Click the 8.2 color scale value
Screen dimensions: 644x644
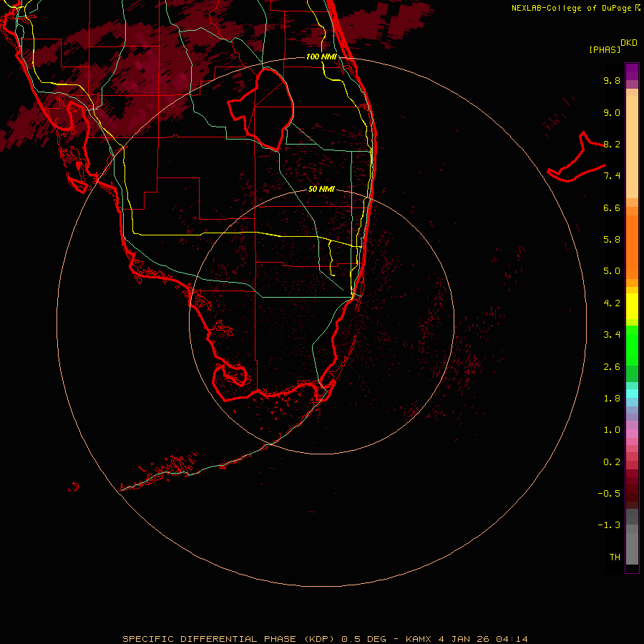pyautogui.click(x=612, y=144)
